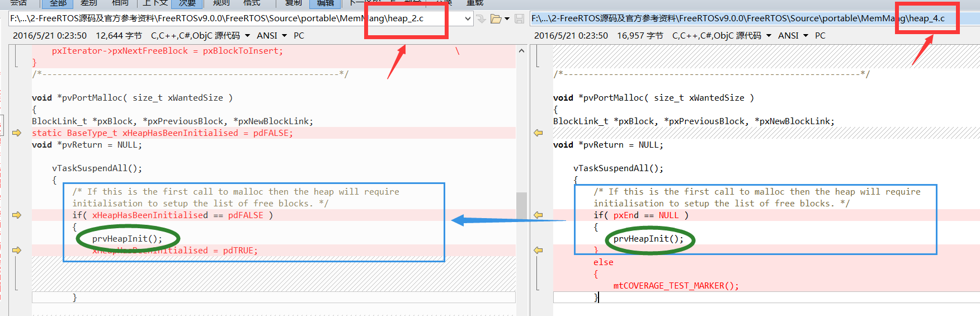Copy the xHeapHasBeenInitialised declaration line to right
This screenshot has height=316, width=980.
coord(17,133)
